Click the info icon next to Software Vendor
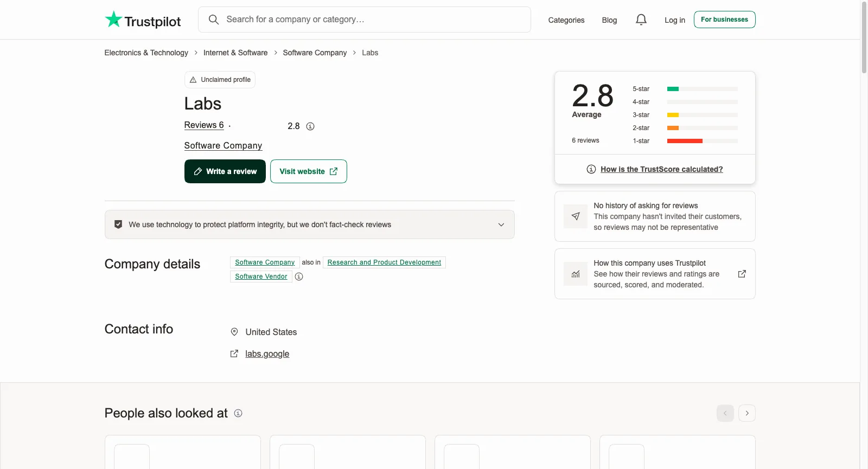Screen dimensions: 868x469 [299, 277]
